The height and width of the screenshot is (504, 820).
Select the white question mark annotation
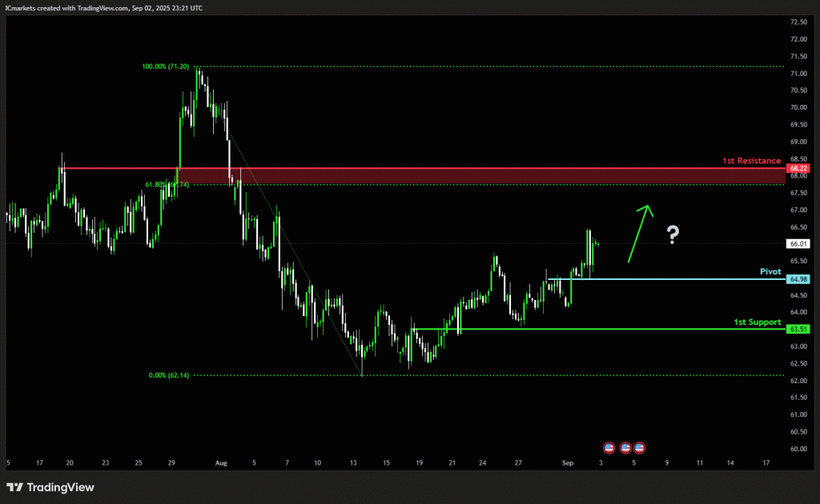[x=673, y=234]
